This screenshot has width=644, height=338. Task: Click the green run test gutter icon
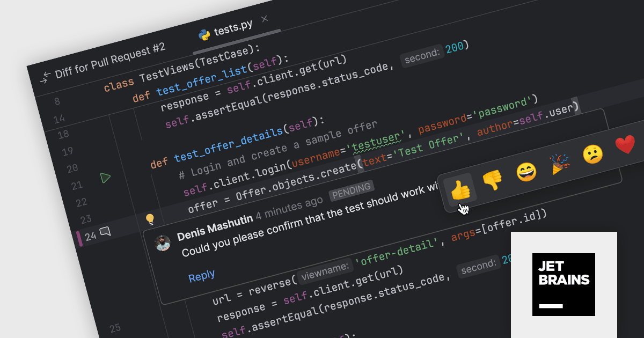tap(106, 178)
